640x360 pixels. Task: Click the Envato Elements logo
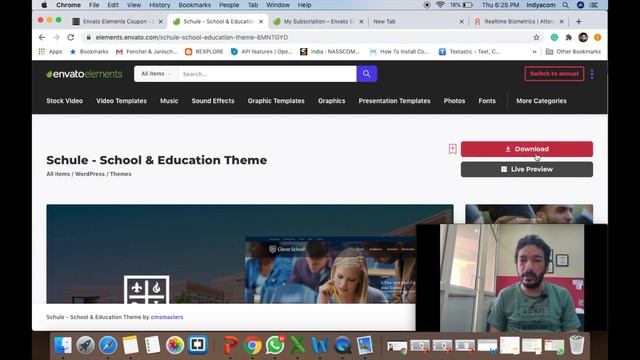click(x=84, y=74)
